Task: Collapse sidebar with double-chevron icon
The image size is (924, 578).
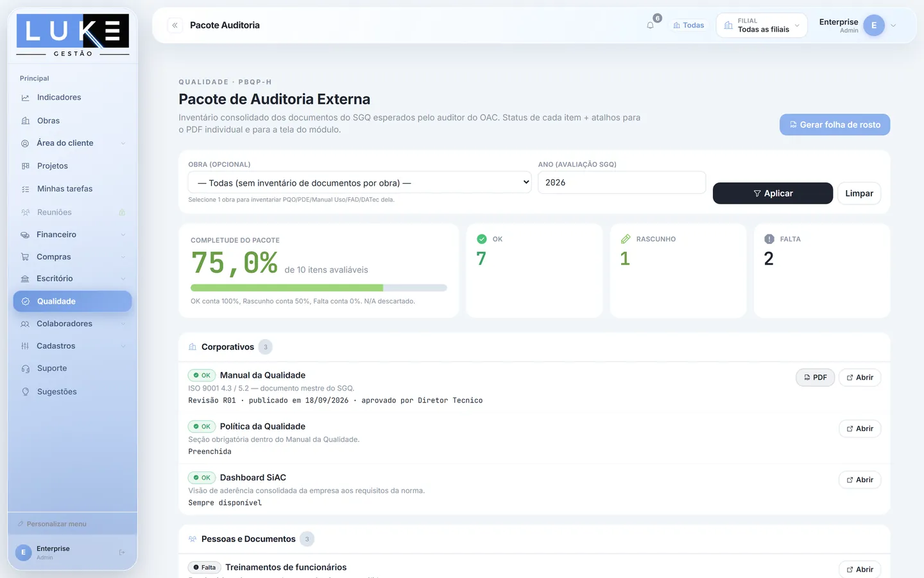Action: pyautogui.click(x=175, y=25)
